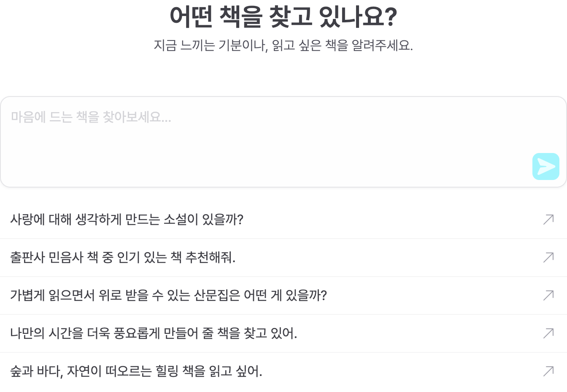Click arrow icon beside the 숲과 바다 suggestion
The height and width of the screenshot is (392, 567).
tap(548, 371)
